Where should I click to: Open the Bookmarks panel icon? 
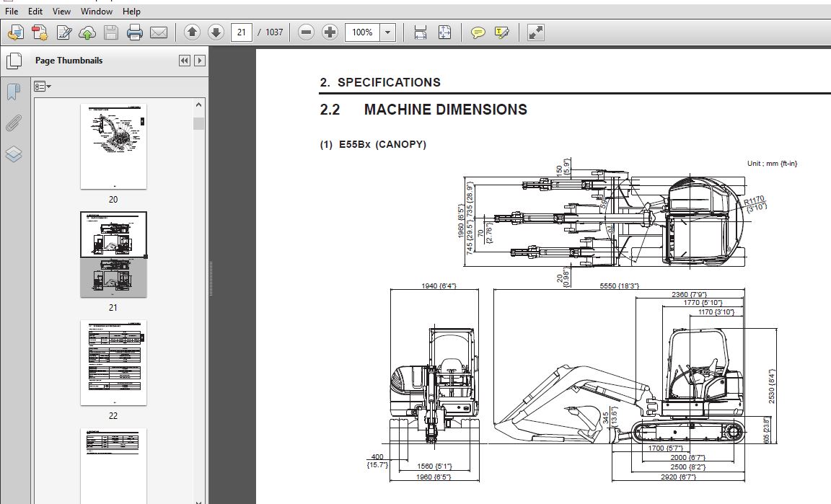(14, 91)
